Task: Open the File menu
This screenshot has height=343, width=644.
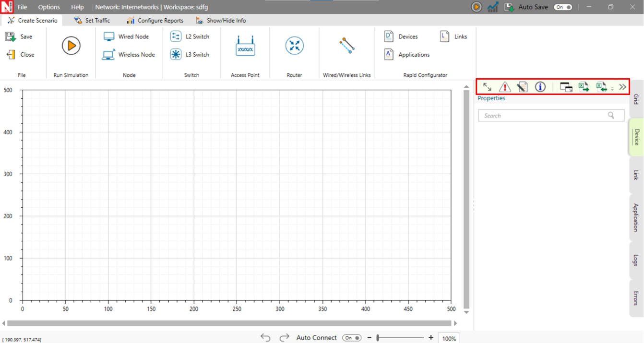Action: point(23,7)
